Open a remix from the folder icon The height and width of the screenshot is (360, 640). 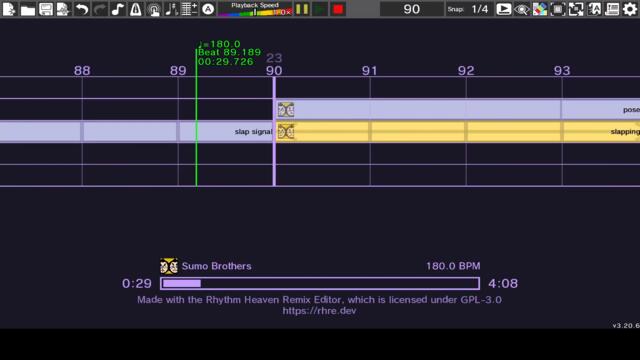(x=27, y=9)
